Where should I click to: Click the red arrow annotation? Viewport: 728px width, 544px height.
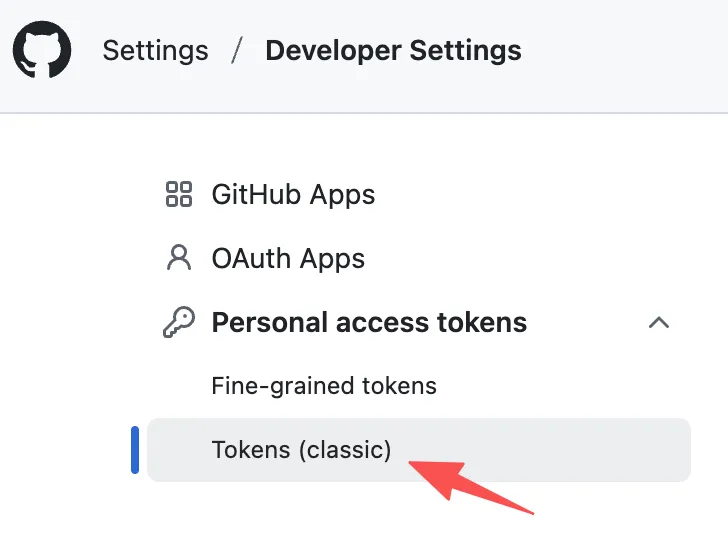[471, 484]
